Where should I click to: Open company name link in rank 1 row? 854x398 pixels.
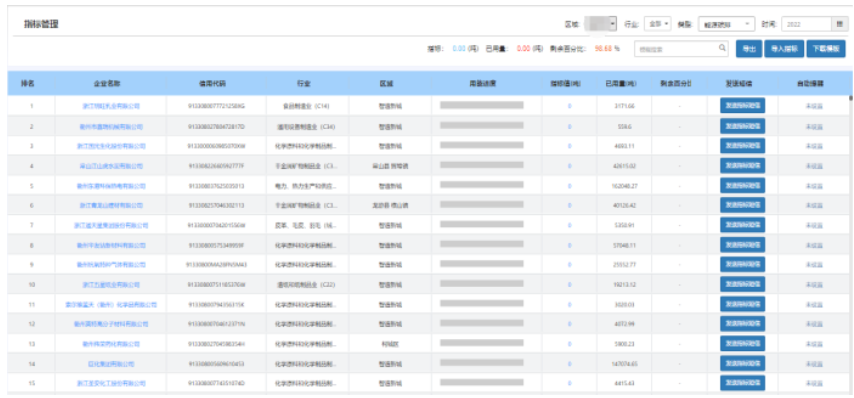pyautogui.click(x=111, y=106)
